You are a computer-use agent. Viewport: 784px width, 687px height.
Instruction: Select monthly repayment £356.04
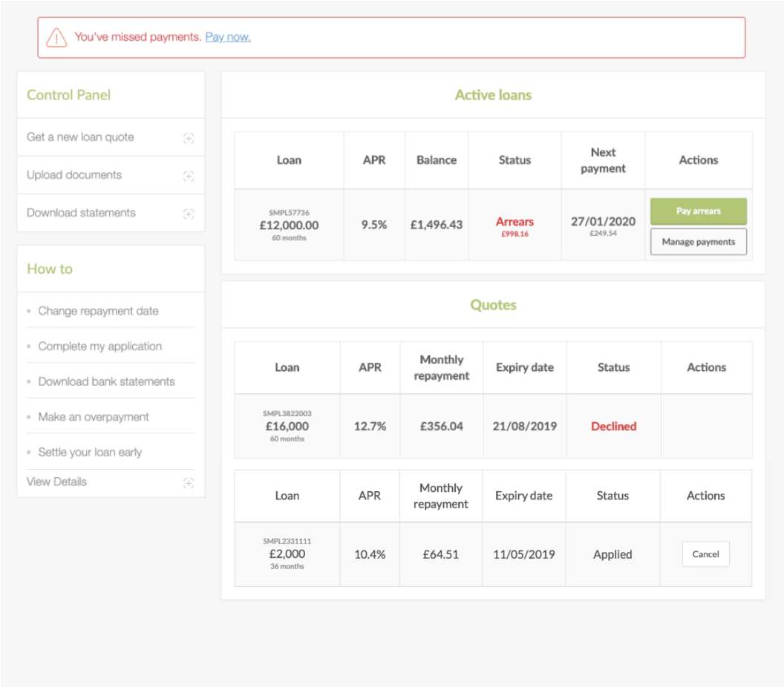click(442, 426)
